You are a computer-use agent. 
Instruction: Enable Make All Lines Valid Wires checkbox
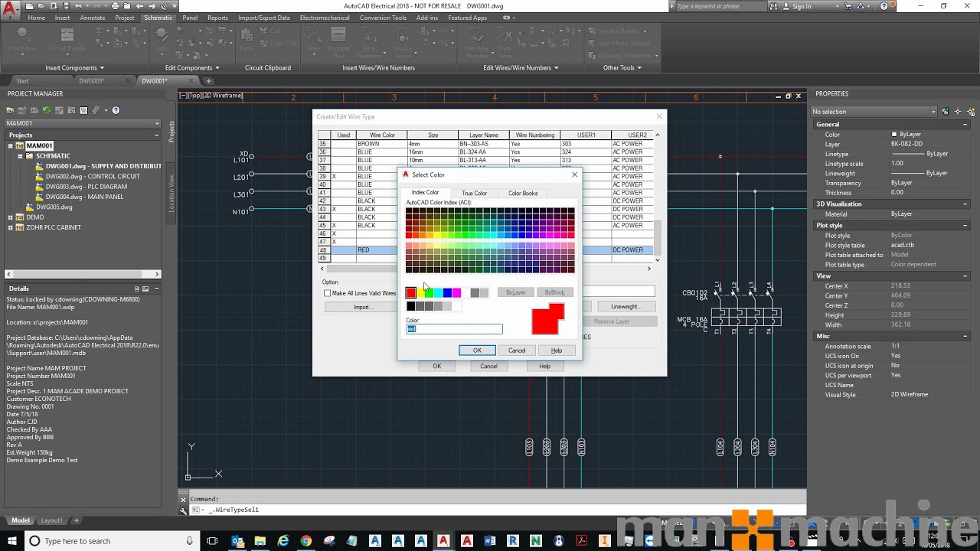click(328, 293)
